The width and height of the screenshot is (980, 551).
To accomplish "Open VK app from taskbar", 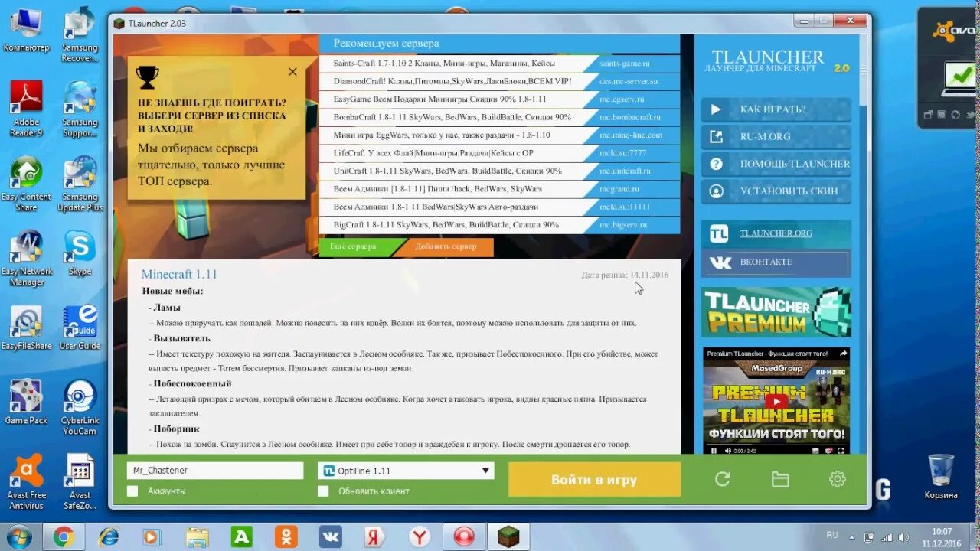I will (331, 537).
